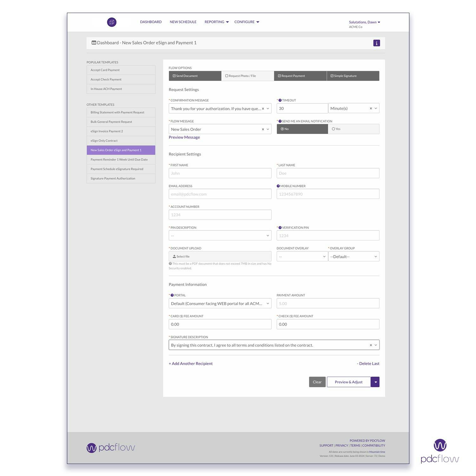
Task: Click the Add Another Recipient link
Action: tap(190, 363)
